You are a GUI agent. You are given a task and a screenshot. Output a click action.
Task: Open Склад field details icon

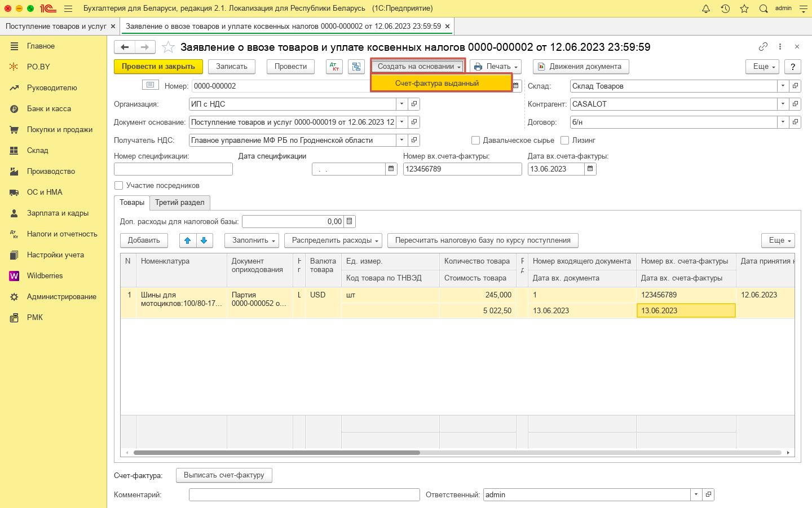click(795, 86)
